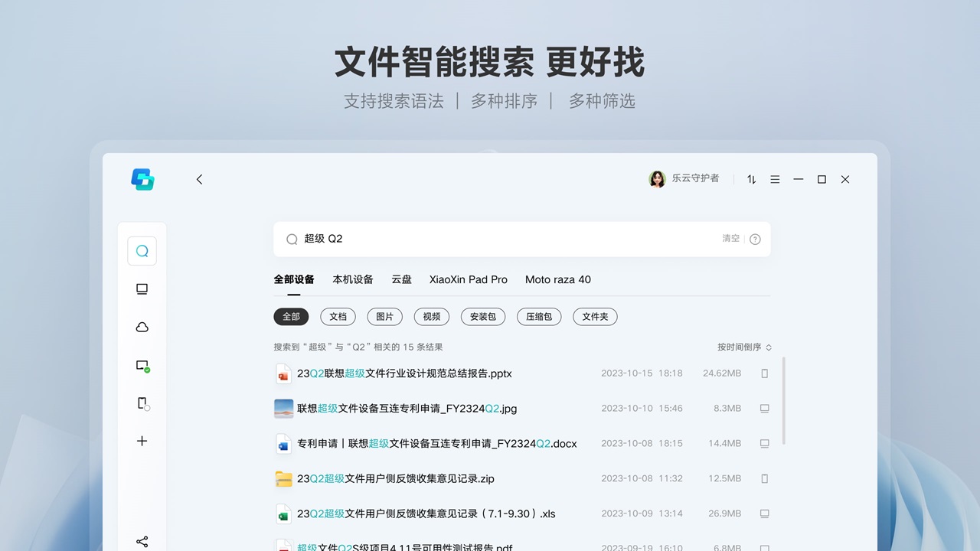
Task: Switch to the 云盘 tab
Action: pos(401,279)
